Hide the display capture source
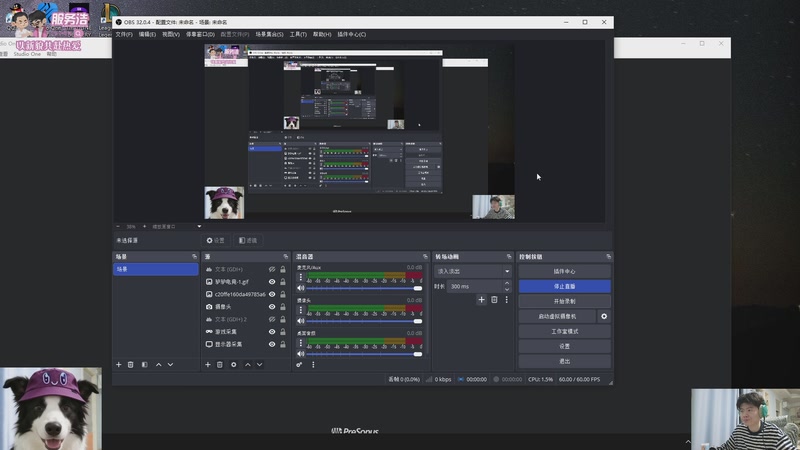The image size is (800, 450). click(272, 344)
